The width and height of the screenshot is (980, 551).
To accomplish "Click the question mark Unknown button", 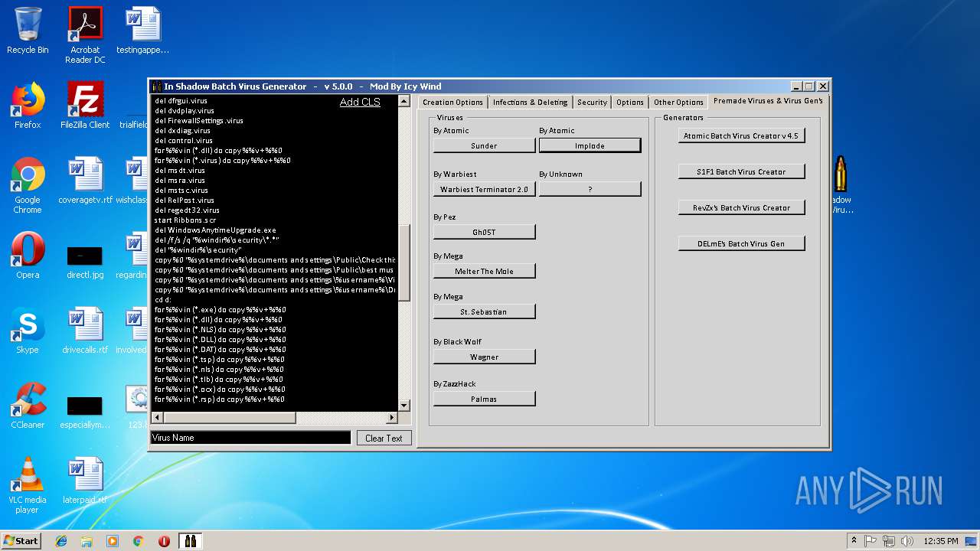I will [x=590, y=189].
